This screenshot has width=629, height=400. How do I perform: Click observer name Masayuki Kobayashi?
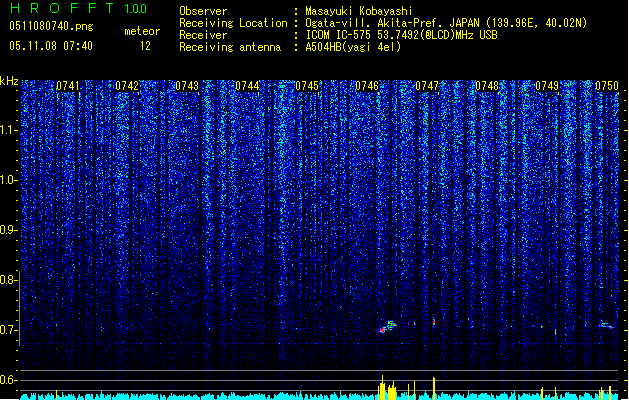[x=359, y=11]
